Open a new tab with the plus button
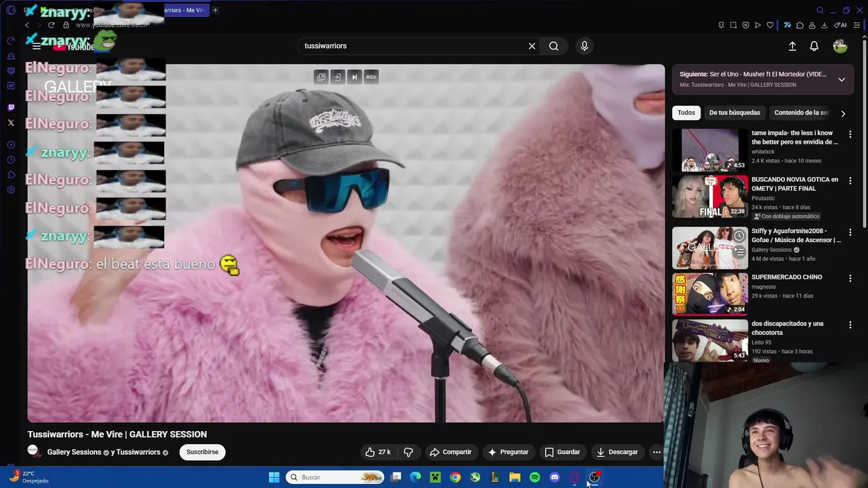868x488 pixels. [x=215, y=10]
